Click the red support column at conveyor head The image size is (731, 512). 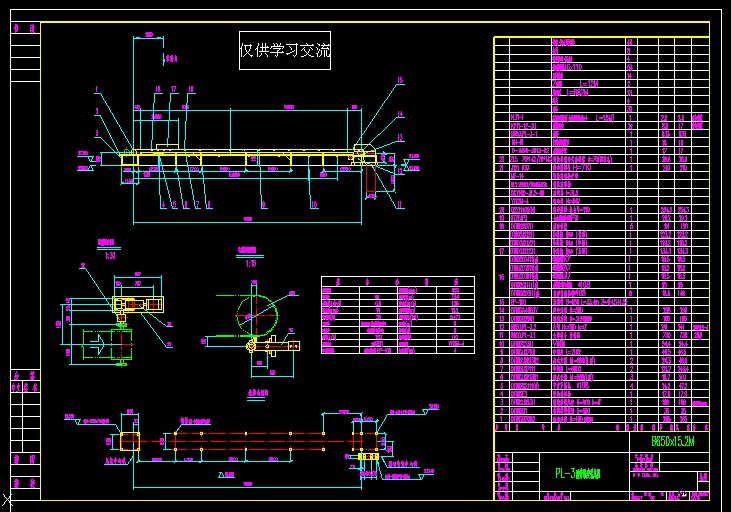(x=369, y=179)
